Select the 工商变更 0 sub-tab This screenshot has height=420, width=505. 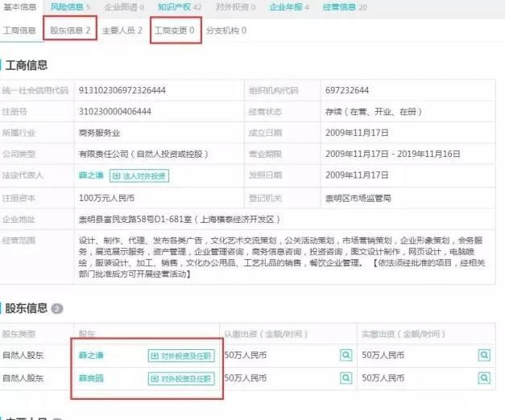point(174,31)
